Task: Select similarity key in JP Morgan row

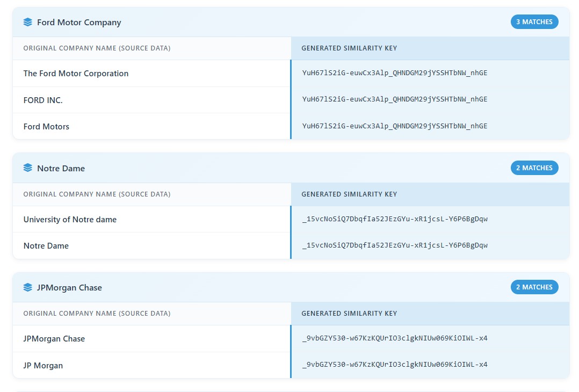Action: point(395,364)
